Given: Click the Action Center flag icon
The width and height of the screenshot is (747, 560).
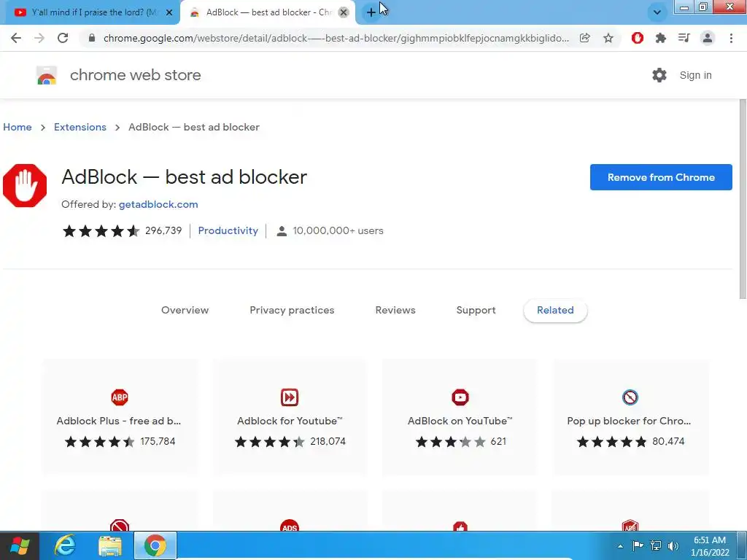Looking at the screenshot, I should 638,545.
